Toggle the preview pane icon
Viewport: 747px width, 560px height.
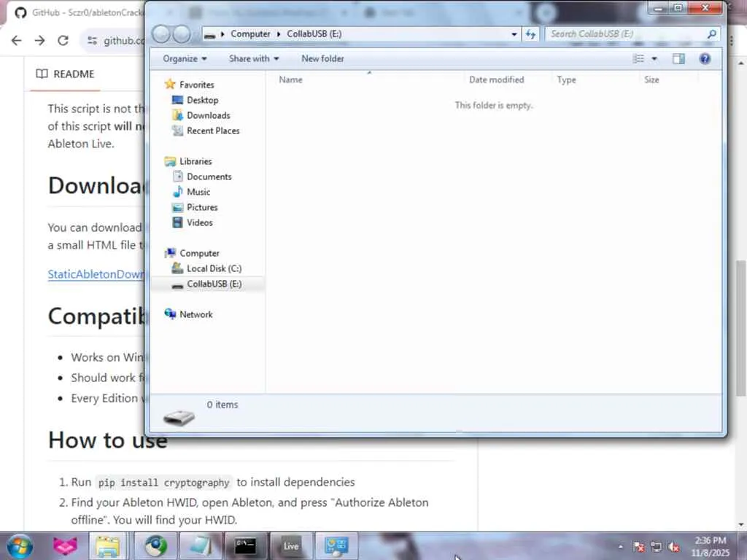coord(678,58)
